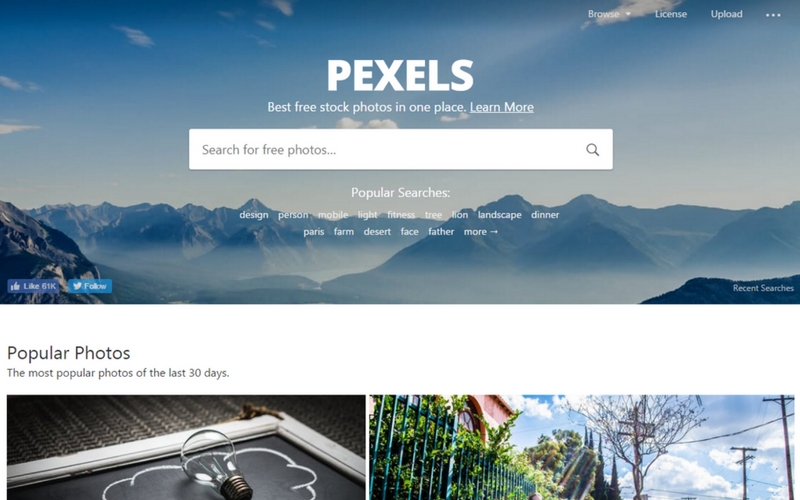This screenshot has height=500, width=800.
Task: Focus the Search for free photos field
Action: (x=401, y=149)
